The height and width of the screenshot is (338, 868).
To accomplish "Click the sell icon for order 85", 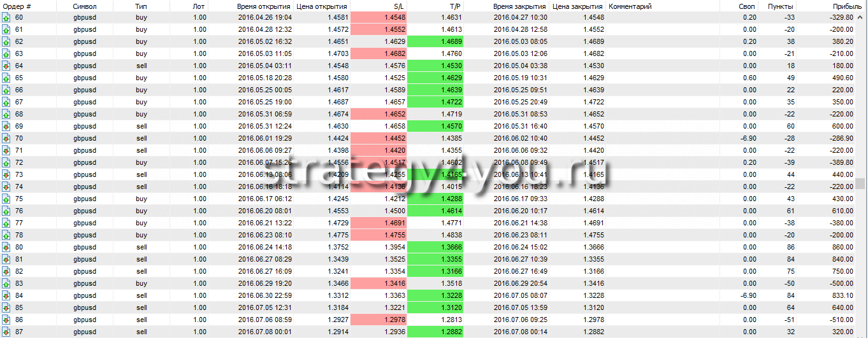I will [6, 307].
